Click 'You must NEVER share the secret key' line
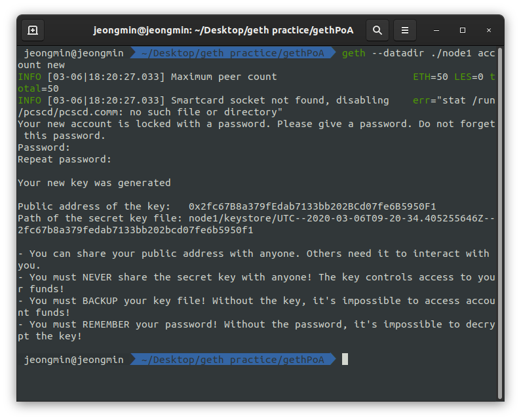Viewport: 521px width, 420px height. [256, 277]
